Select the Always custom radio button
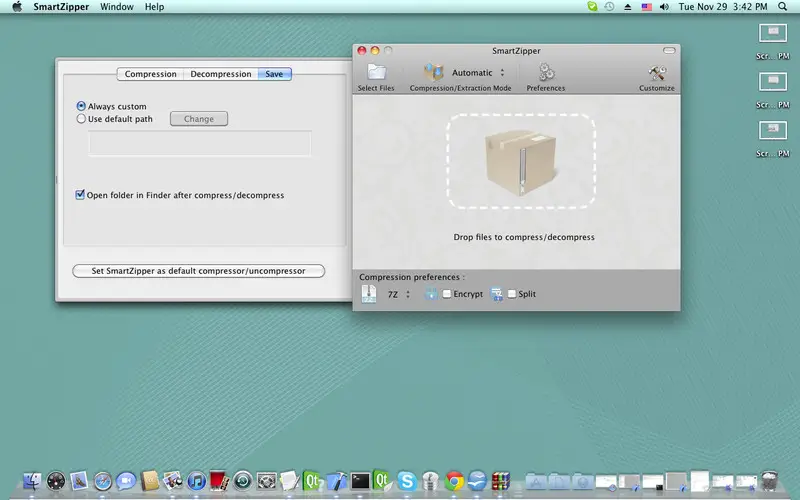This screenshot has height=500, width=800. 81,106
